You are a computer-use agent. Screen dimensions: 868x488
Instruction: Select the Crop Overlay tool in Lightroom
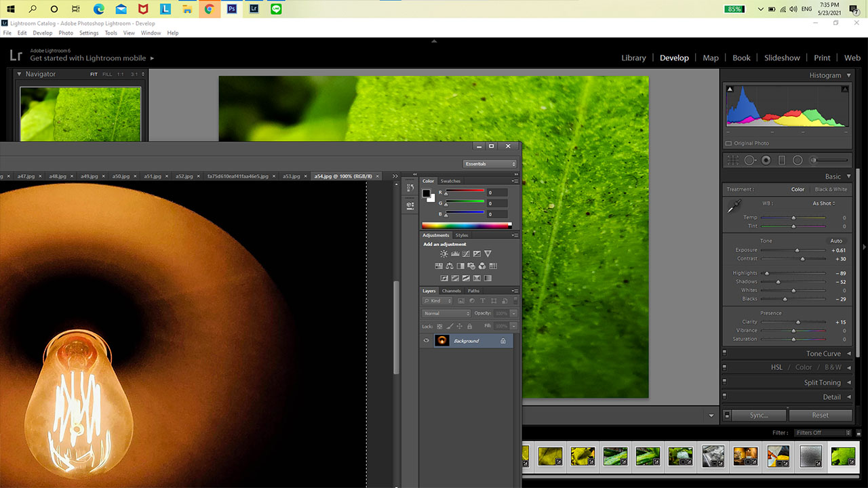[733, 161]
